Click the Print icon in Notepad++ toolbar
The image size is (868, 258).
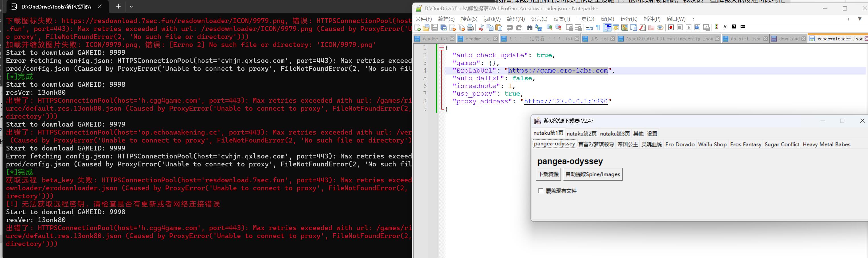click(x=470, y=28)
